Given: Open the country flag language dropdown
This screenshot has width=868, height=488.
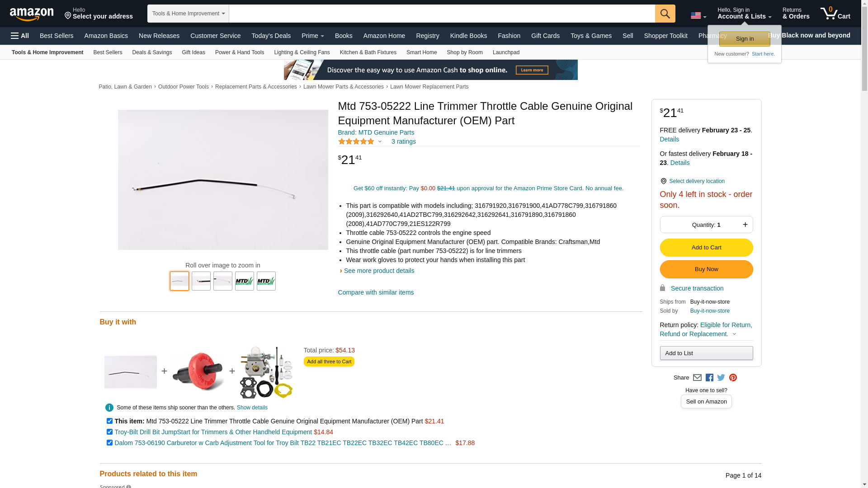Looking at the screenshot, I should 698,16.
